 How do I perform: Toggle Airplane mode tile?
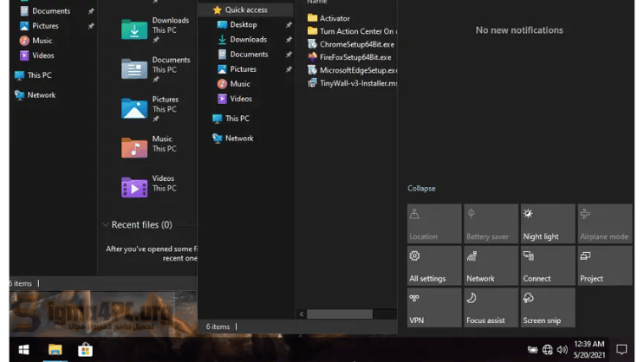[605, 223]
